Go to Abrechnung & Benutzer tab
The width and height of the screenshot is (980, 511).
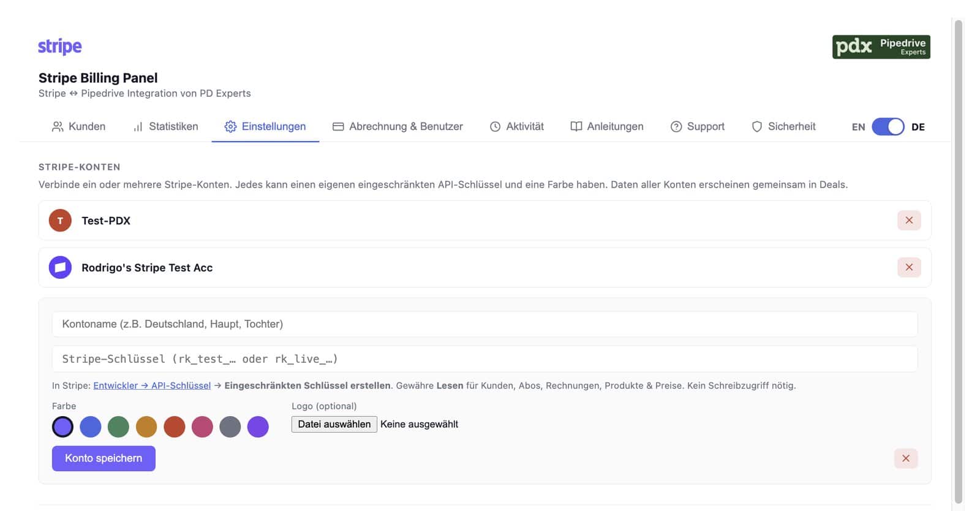coord(398,126)
